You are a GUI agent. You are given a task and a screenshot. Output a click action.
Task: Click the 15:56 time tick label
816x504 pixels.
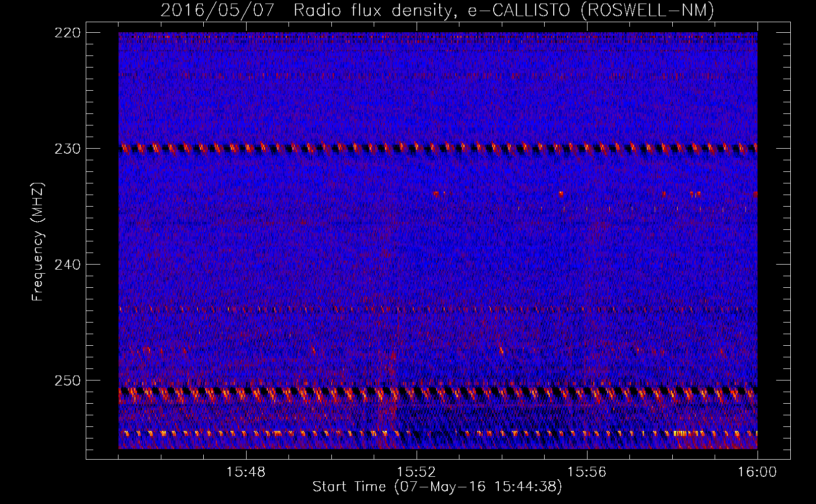587,472
